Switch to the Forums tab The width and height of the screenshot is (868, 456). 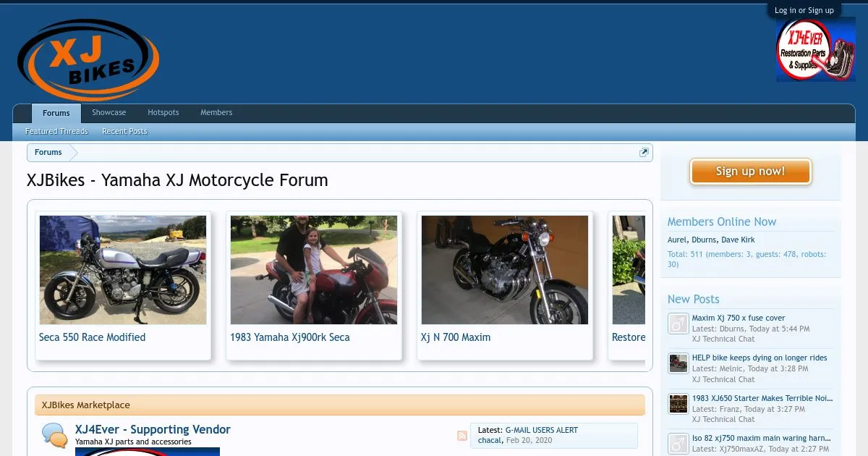pyautogui.click(x=56, y=113)
